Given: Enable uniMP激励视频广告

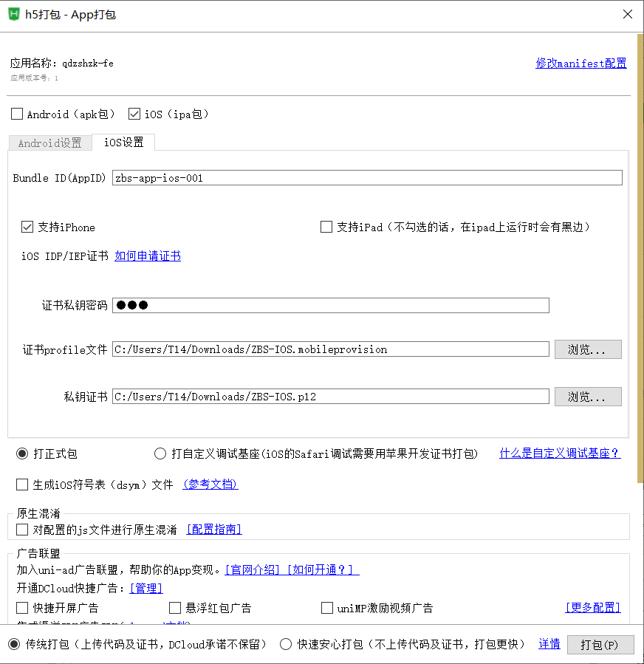Looking at the screenshot, I should click(326, 607).
